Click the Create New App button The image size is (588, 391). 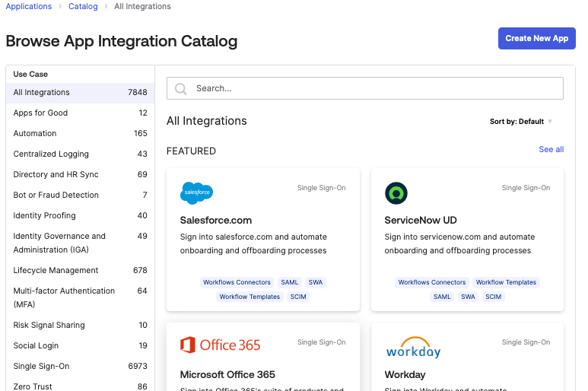pyautogui.click(x=536, y=38)
